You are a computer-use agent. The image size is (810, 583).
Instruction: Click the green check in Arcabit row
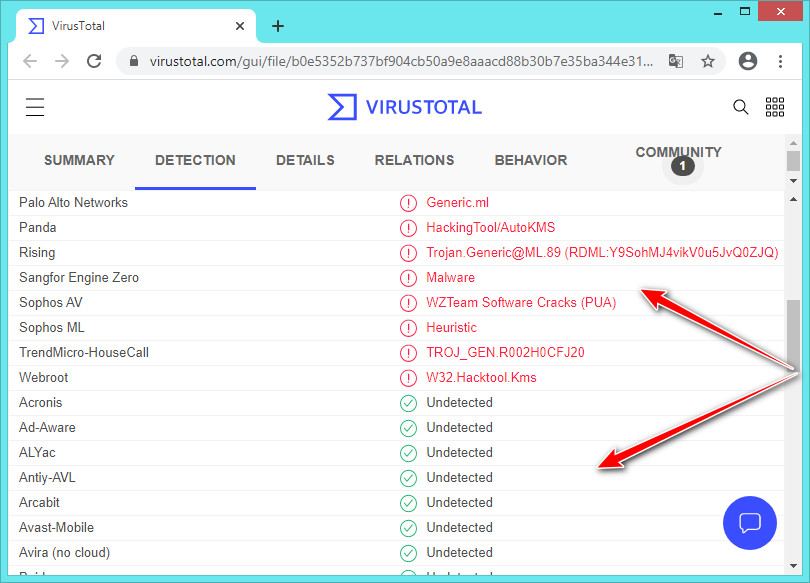pyautogui.click(x=408, y=503)
